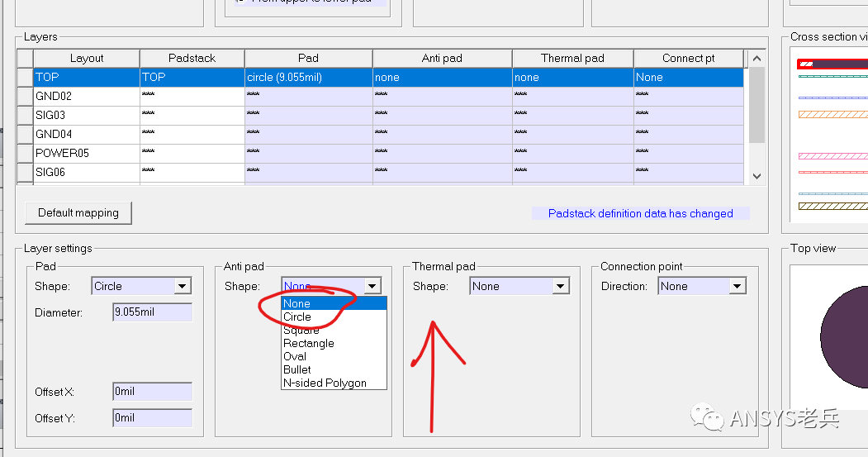Viewport: 868px width, 457px height.
Task: Choose Square in Anti pad shape list
Action: pos(334,331)
